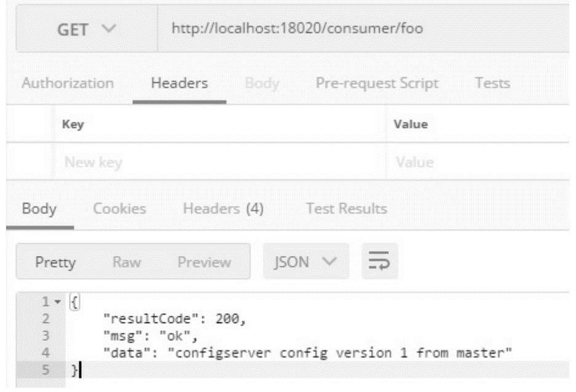Show the Preview response view
The height and width of the screenshot is (392, 576).
tap(204, 263)
